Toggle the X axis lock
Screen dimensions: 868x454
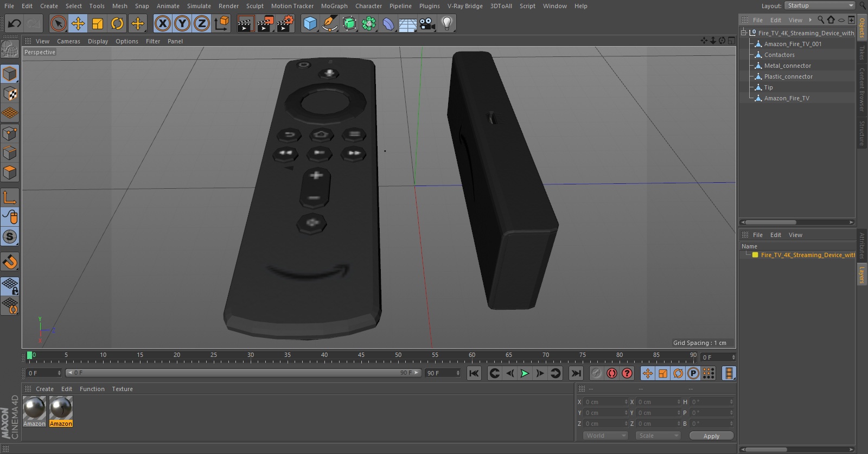click(x=162, y=23)
